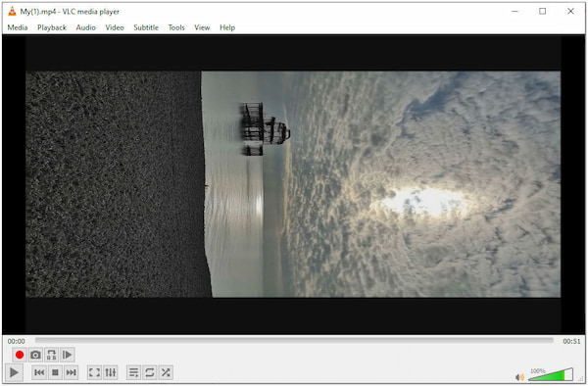
Task: Open the Playback menu
Action: (x=52, y=27)
